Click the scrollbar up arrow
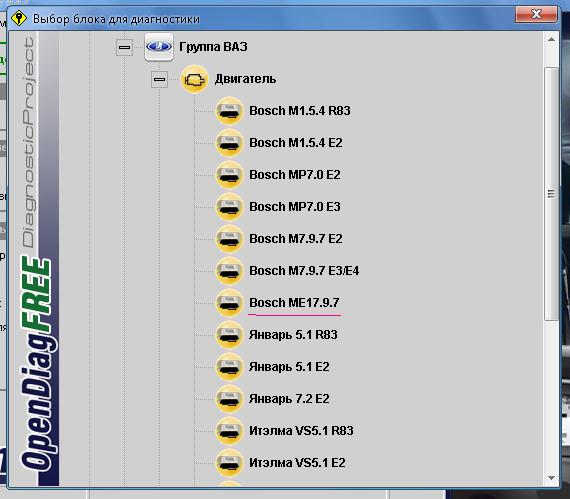Image resolution: width=570 pixels, height=499 pixels. [x=551, y=40]
